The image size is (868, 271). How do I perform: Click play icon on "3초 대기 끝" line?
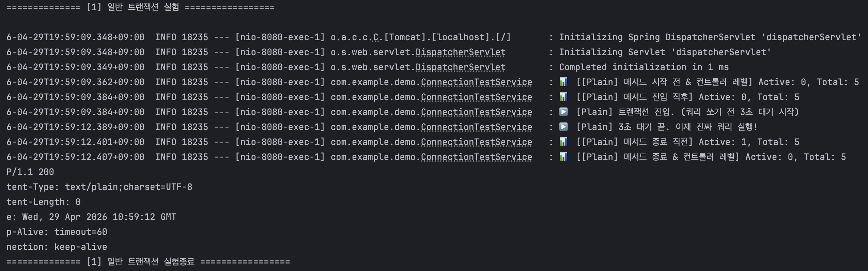click(x=563, y=127)
